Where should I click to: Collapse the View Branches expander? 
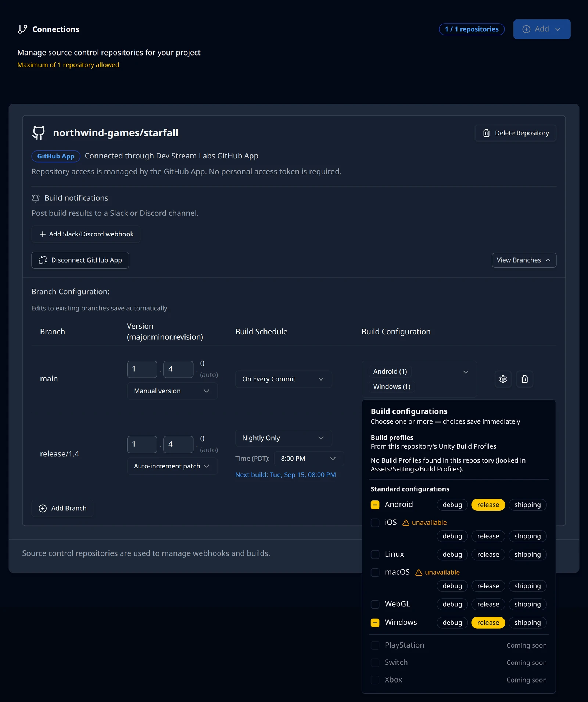point(524,260)
